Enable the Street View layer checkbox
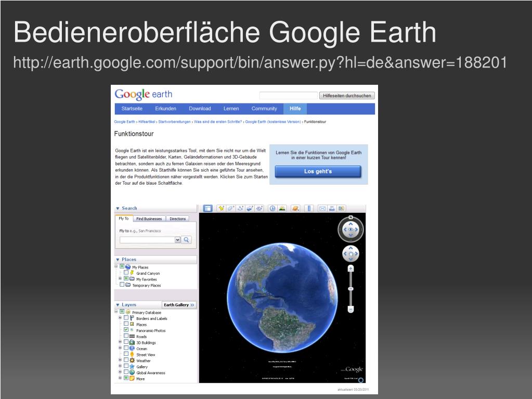Viewport: 532px width, 399px height. coord(126,354)
